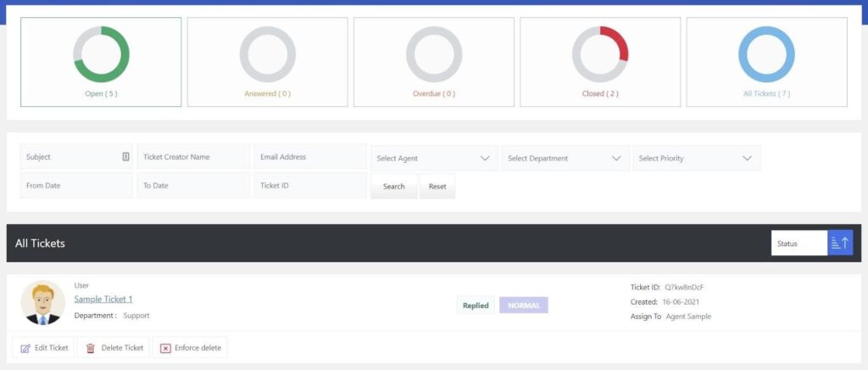Click the Enforce delete button text
The width and height of the screenshot is (868, 370).
(198, 348)
